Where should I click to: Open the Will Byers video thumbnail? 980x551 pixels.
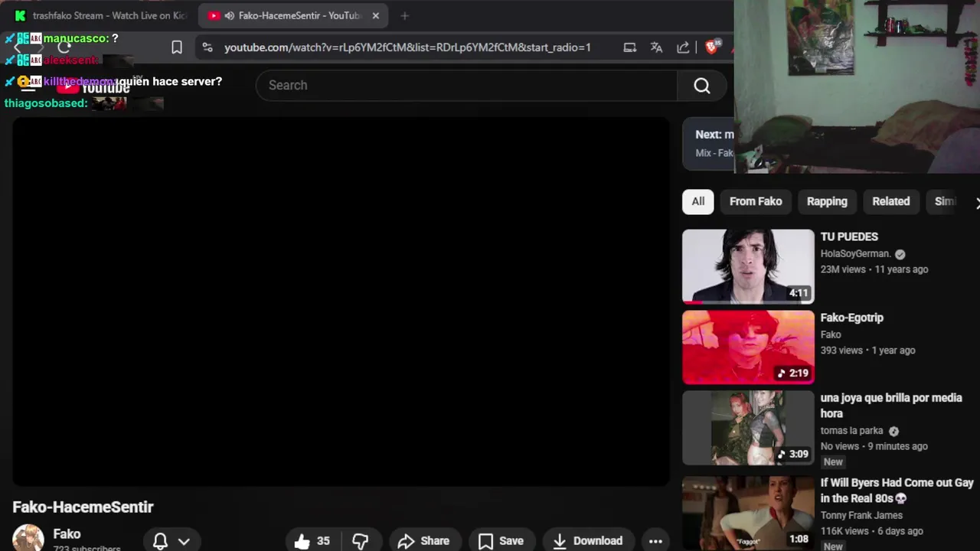[748, 513]
